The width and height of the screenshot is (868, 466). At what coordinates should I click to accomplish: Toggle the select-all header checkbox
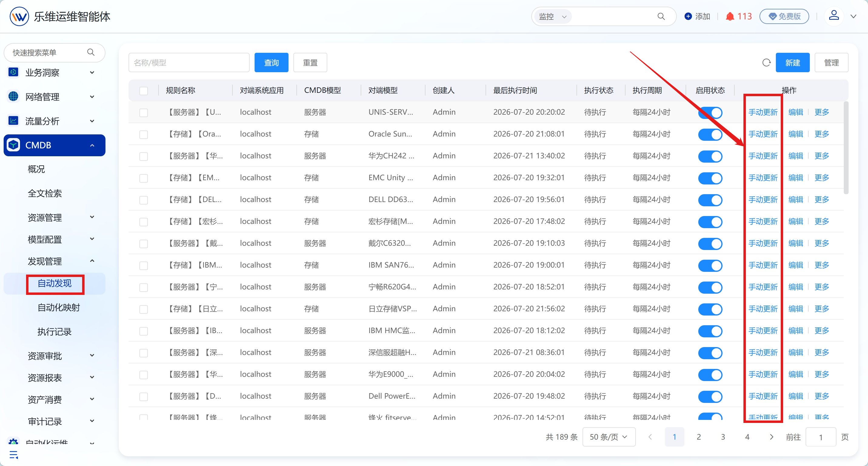(144, 91)
